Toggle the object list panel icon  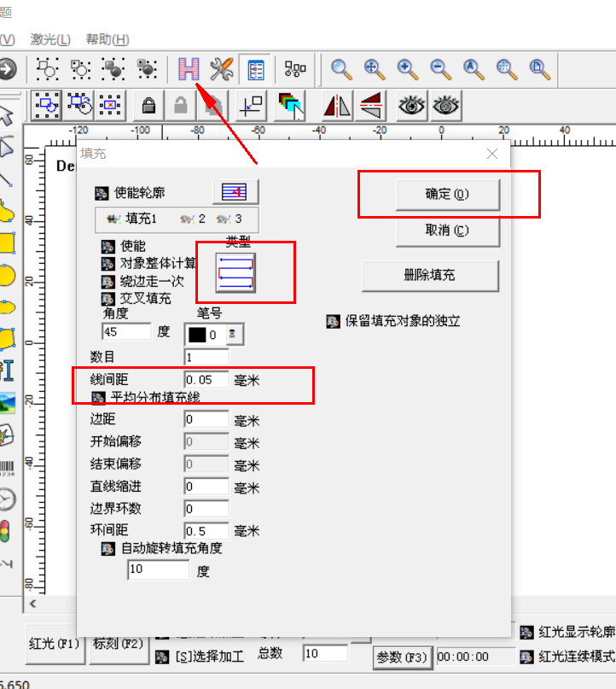click(256, 69)
